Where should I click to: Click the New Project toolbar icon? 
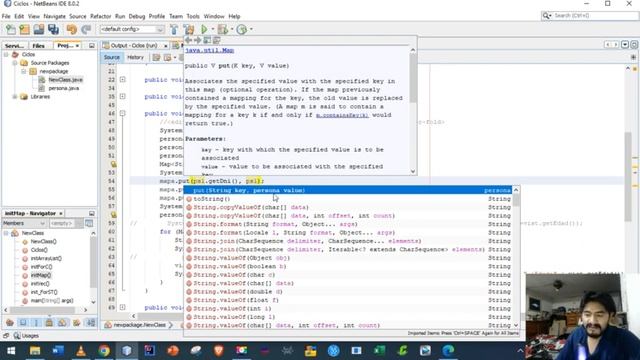(24, 29)
